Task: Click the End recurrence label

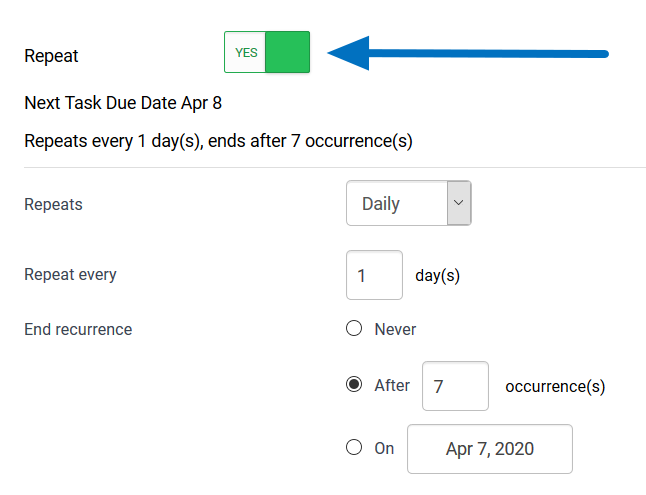Action: tap(78, 329)
